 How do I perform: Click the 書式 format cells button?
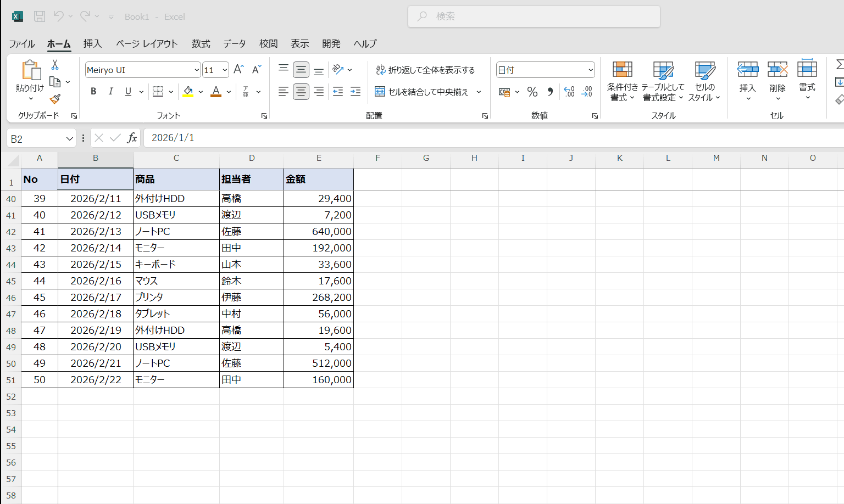point(807,80)
